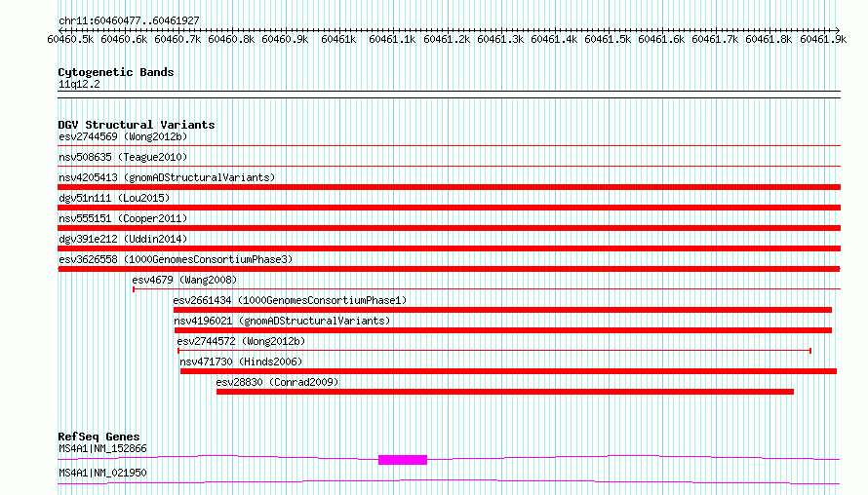Click the 11q12.2 band label

pyautogui.click(x=79, y=84)
